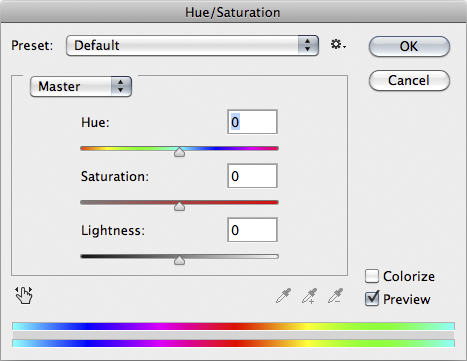Open the Master channel dropdown

click(x=81, y=87)
